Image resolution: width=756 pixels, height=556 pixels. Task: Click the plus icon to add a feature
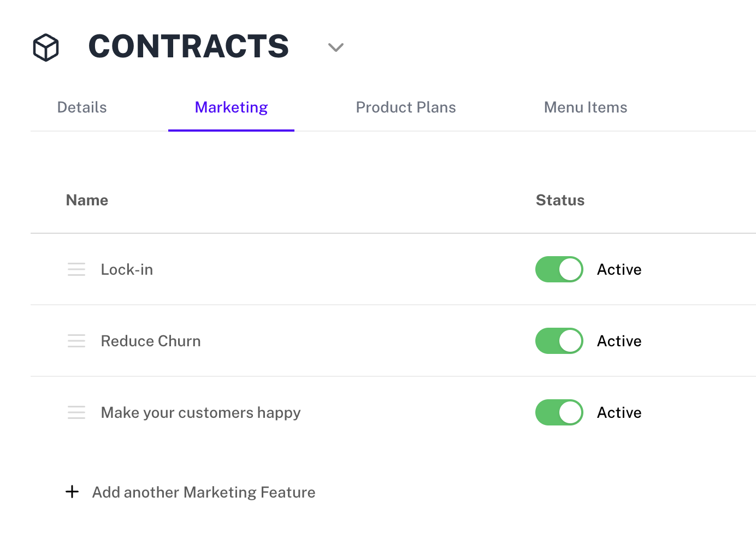(72, 492)
